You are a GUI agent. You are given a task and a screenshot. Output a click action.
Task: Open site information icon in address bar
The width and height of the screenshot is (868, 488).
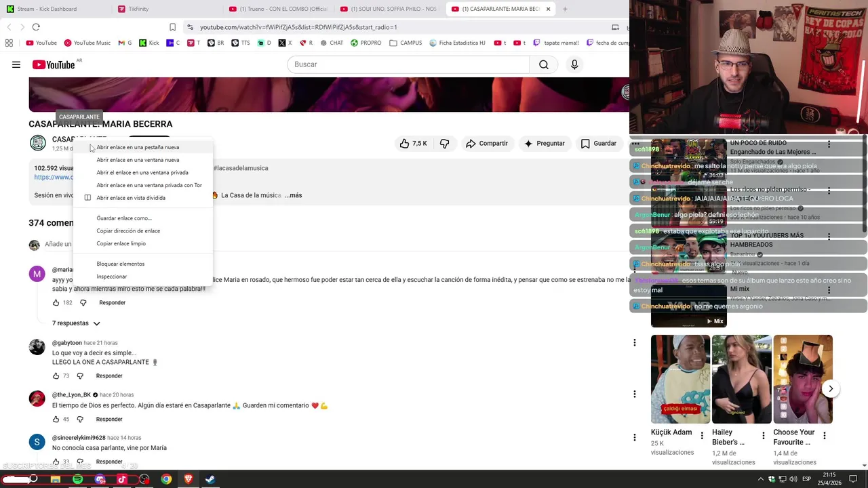click(x=191, y=27)
